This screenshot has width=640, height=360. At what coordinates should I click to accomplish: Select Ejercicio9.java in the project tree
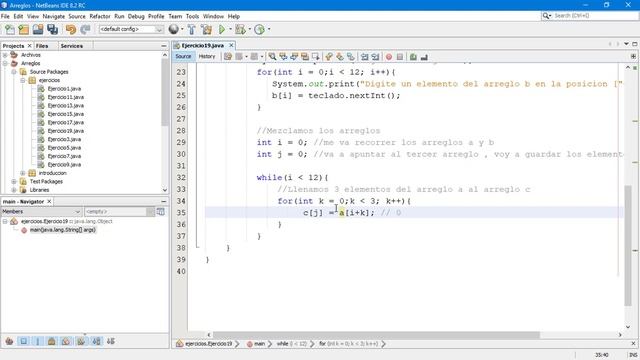64,164
